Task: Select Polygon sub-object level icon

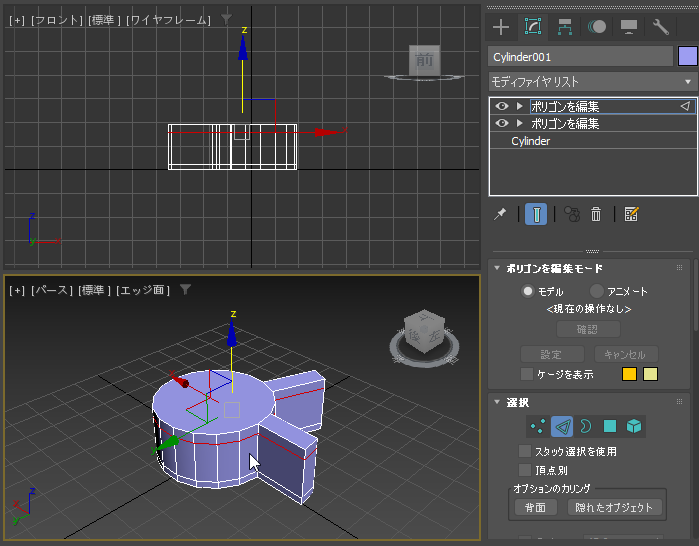Action: pos(610,427)
